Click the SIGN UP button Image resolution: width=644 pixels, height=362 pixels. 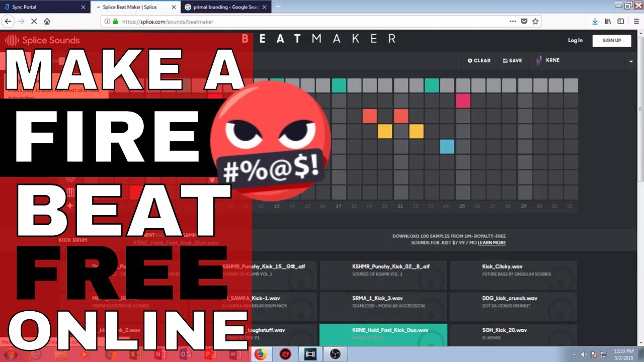(612, 41)
